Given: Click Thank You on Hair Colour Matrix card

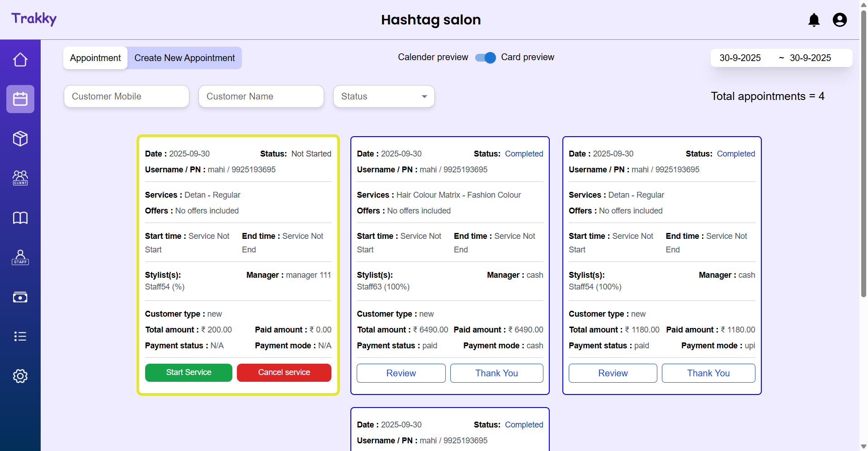Looking at the screenshot, I should [496, 373].
